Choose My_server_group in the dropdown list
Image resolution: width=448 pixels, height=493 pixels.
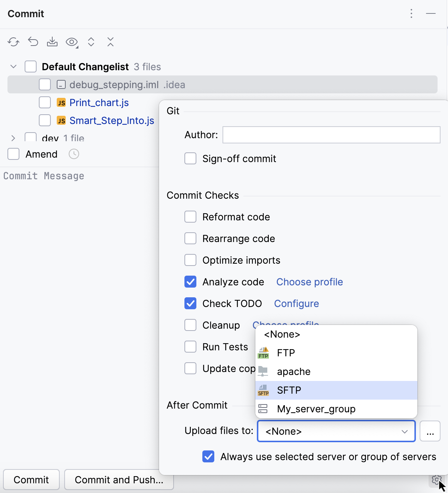click(316, 409)
